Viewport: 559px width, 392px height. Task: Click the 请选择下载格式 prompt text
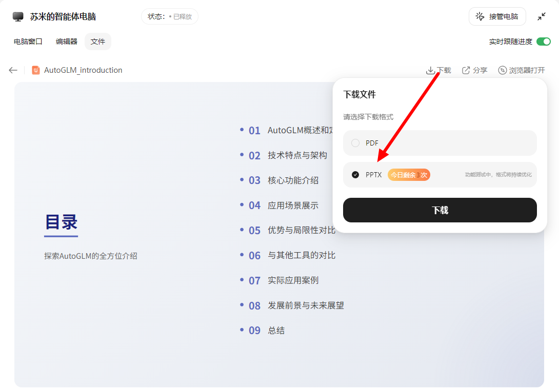click(368, 117)
